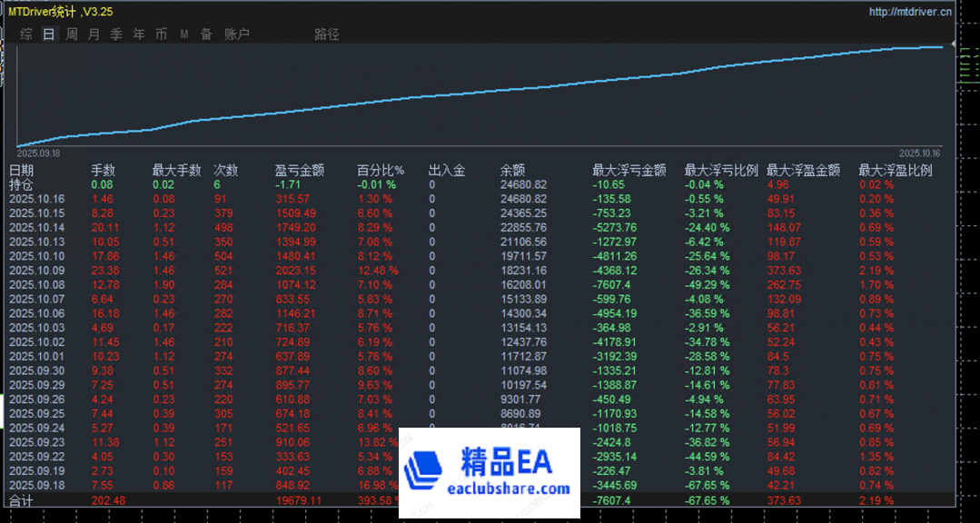
Task: Open the 年 yearly statistics tab
Action: pos(139,35)
